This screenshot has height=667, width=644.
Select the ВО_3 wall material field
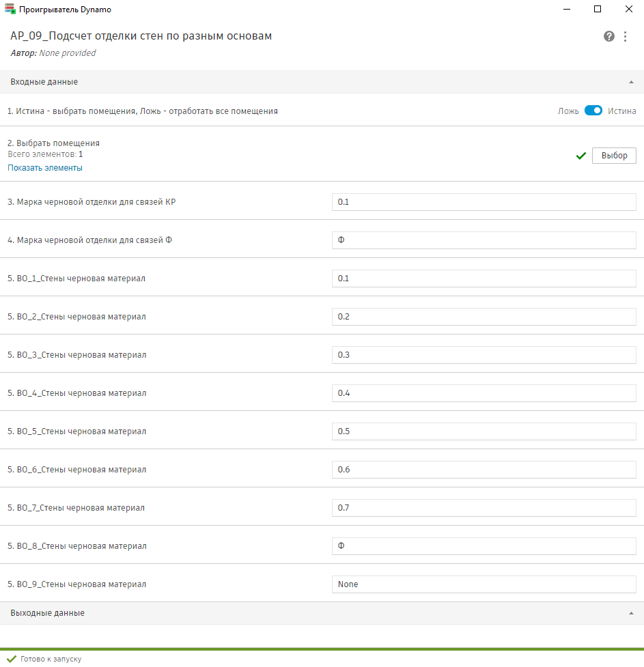coord(484,355)
